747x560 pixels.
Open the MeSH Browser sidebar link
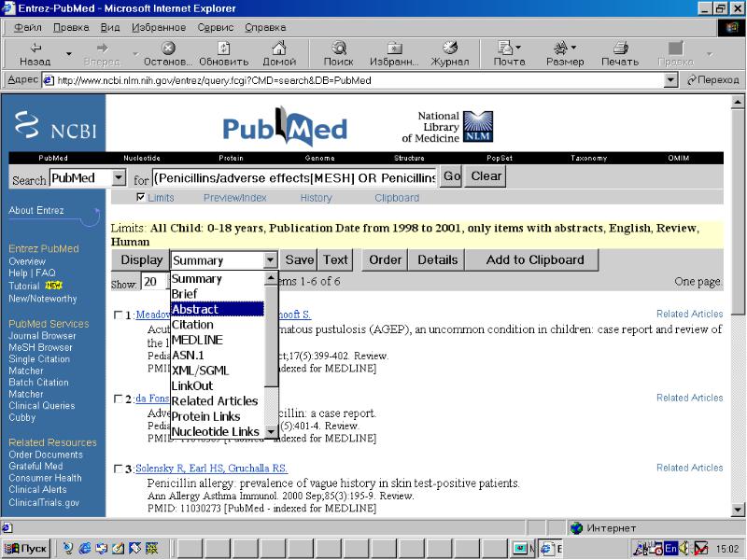pyautogui.click(x=40, y=347)
